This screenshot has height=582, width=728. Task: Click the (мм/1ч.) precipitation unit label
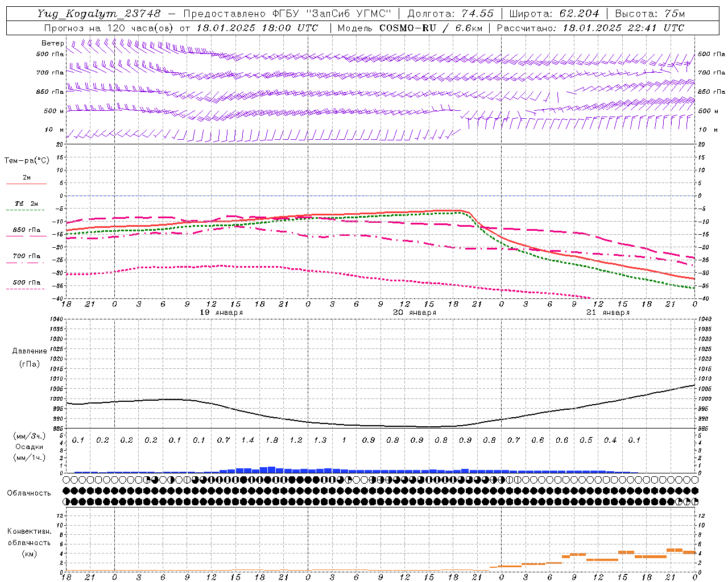click(x=30, y=458)
